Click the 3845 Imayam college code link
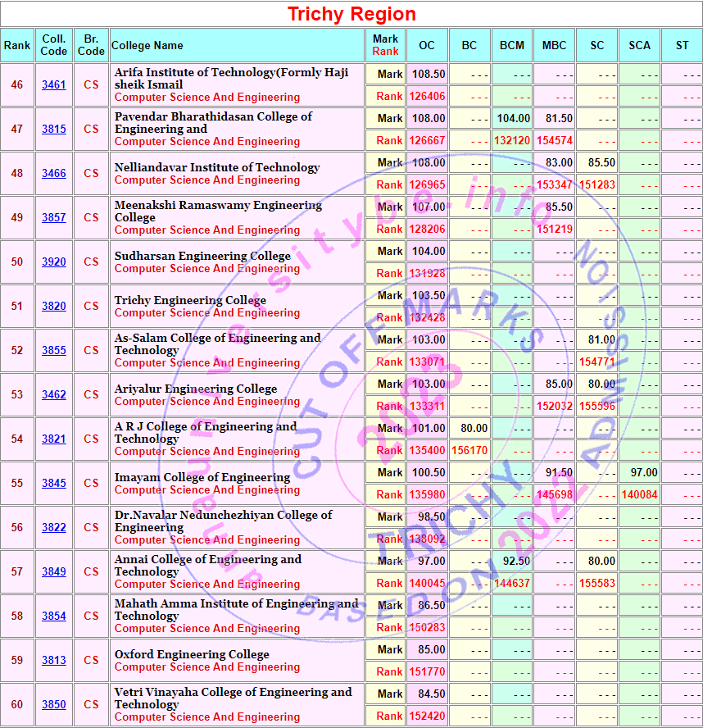This screenshot has height=728, width=703. click(54, 484)
